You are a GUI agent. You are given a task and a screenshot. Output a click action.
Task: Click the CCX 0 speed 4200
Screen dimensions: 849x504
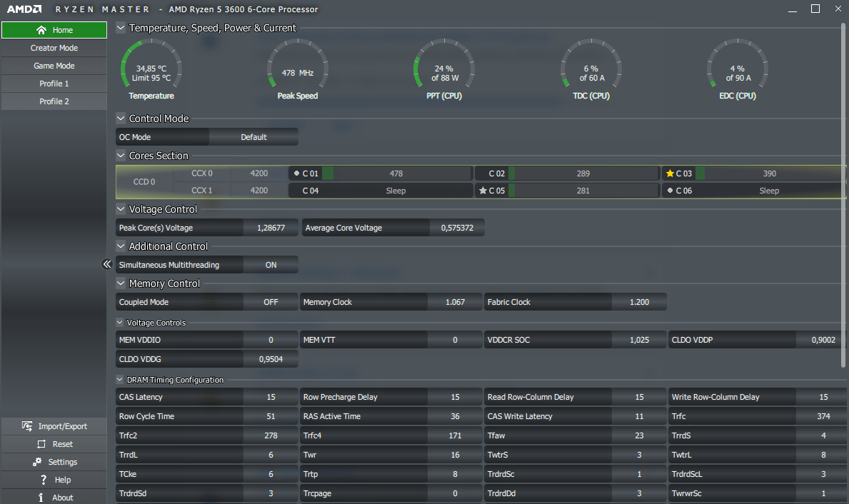[258, 173]
